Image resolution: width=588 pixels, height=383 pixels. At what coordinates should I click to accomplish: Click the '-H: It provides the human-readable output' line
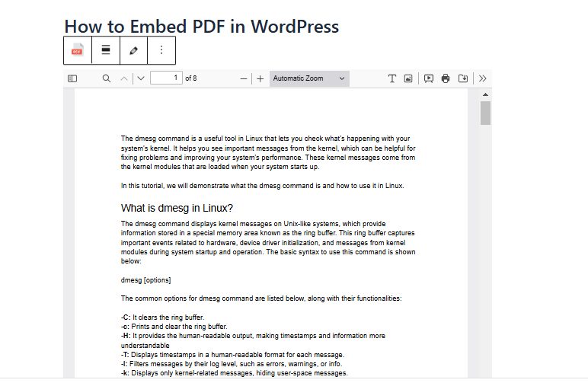point(253,340)
